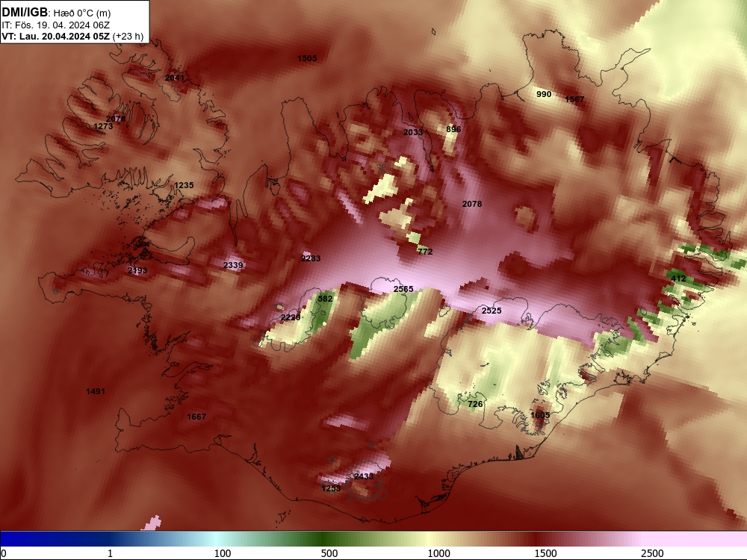Click the 2525 value label
Screen dimensions: 747x560
tap(492, 311)
